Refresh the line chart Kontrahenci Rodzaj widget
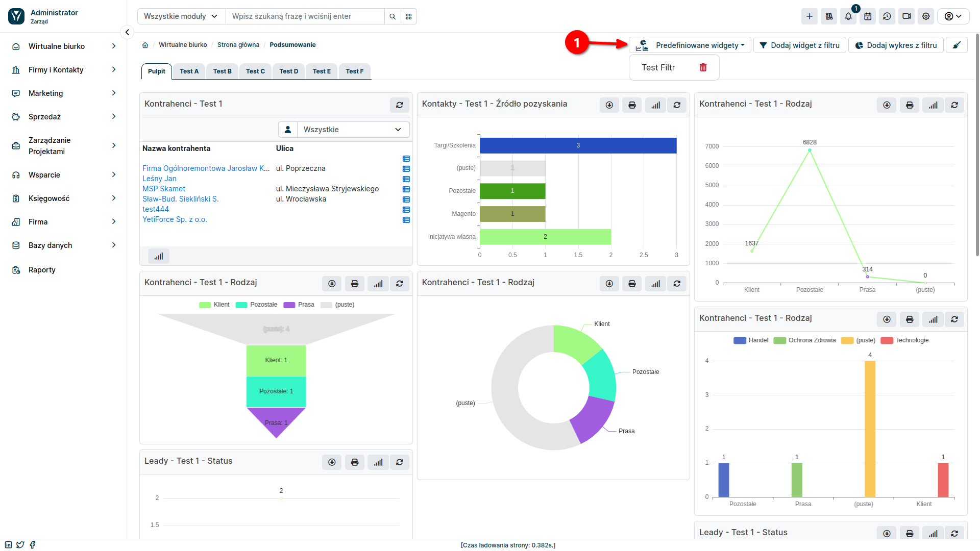 (954, 105)
